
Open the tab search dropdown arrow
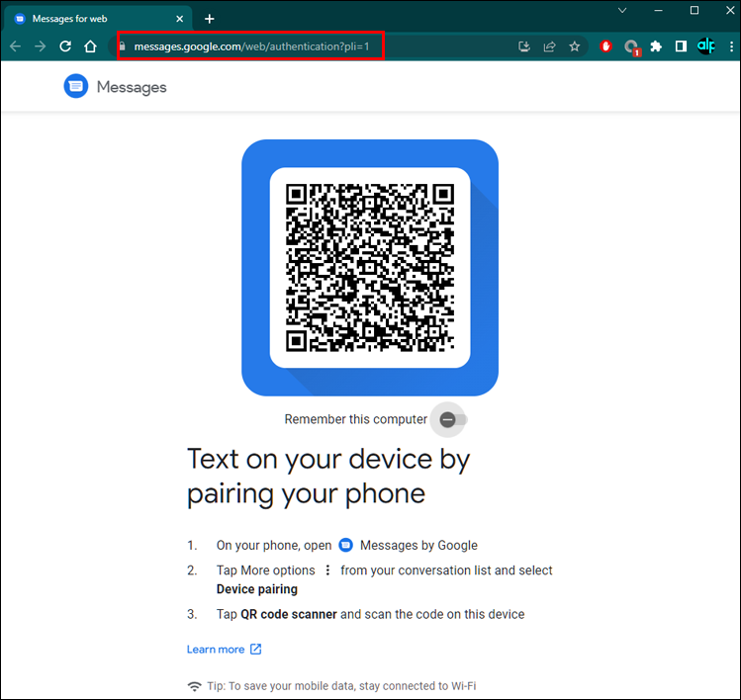622,11
